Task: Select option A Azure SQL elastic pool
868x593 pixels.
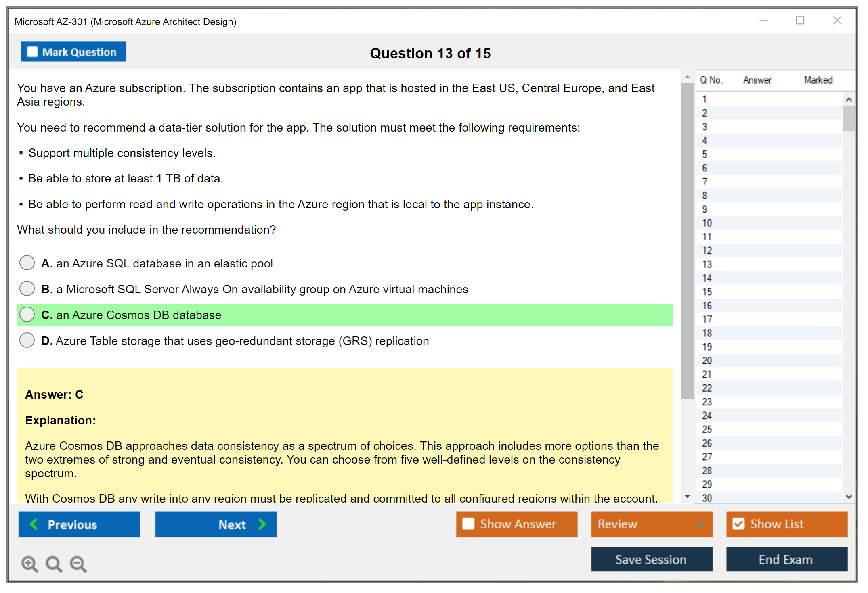Action: pyautogui.click(x=27, y=263)
